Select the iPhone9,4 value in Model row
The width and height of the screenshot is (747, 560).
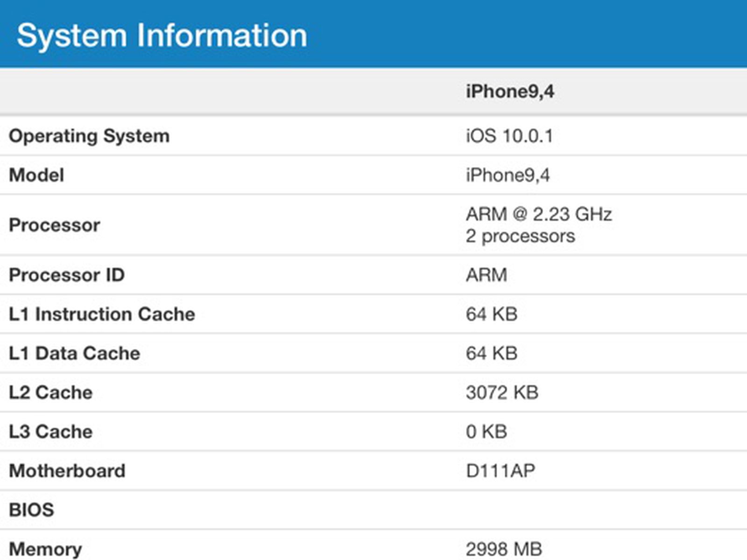coord(508,175)
